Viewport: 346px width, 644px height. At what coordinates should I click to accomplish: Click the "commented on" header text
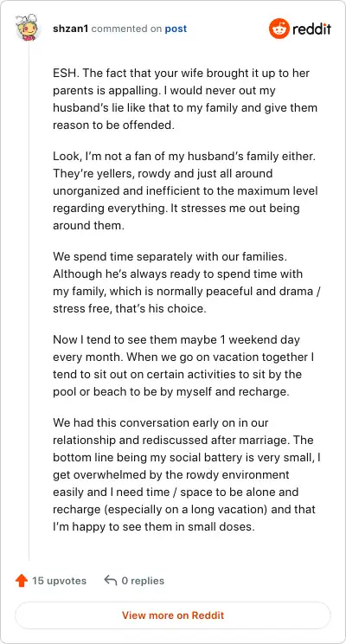[x=126, y=29]
